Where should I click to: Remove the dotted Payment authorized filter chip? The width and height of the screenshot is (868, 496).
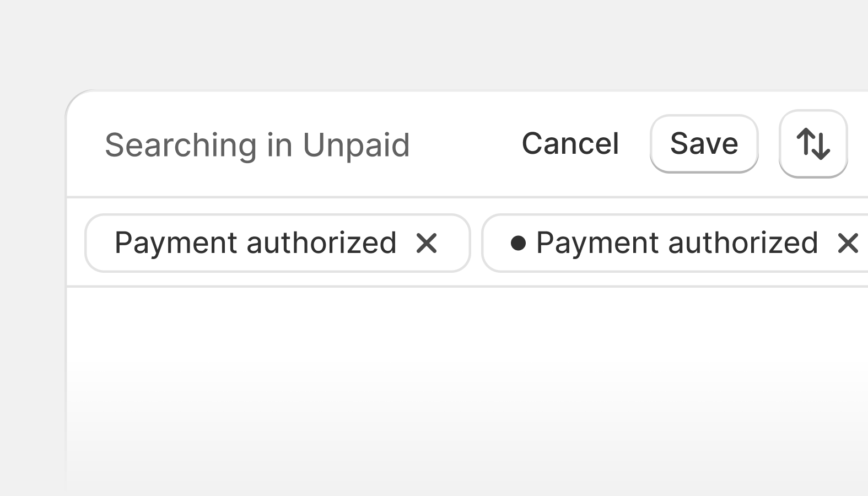[x=848, y=243]
